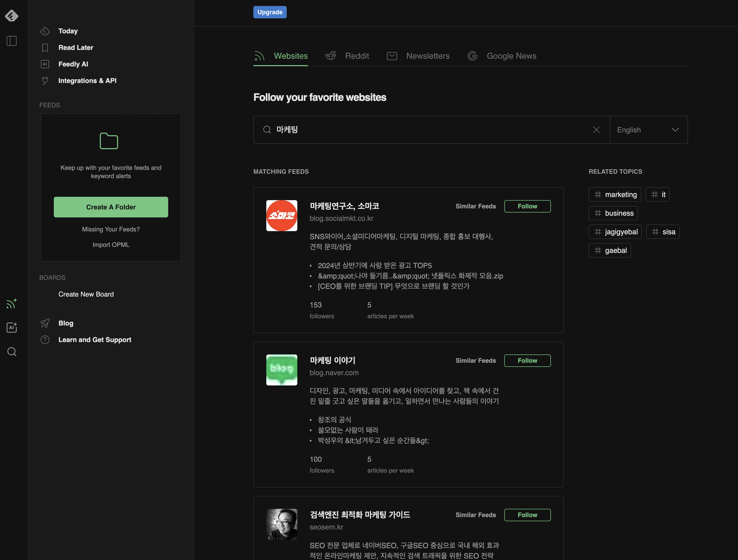Switch to the Websites tab
The image size is (738, 560).
pos(281,56)
